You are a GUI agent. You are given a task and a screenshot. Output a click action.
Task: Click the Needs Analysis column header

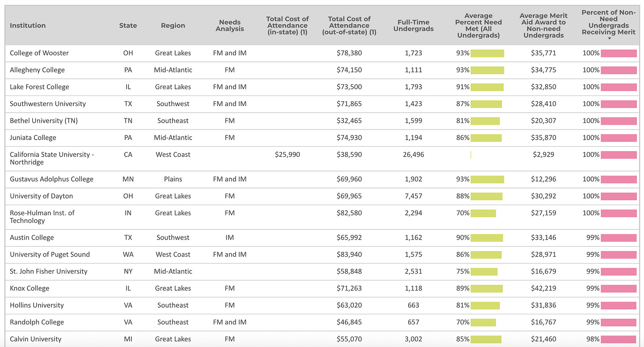230,26
